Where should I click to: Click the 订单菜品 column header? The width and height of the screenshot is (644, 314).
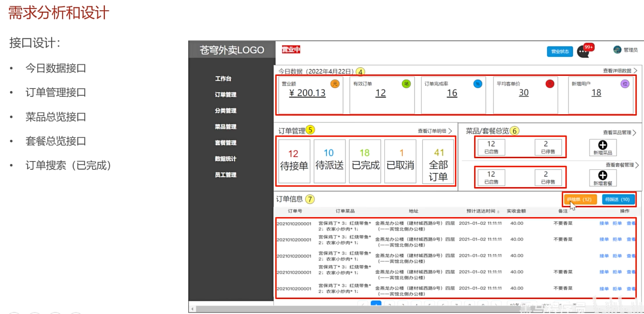click(x=345, y=211)
